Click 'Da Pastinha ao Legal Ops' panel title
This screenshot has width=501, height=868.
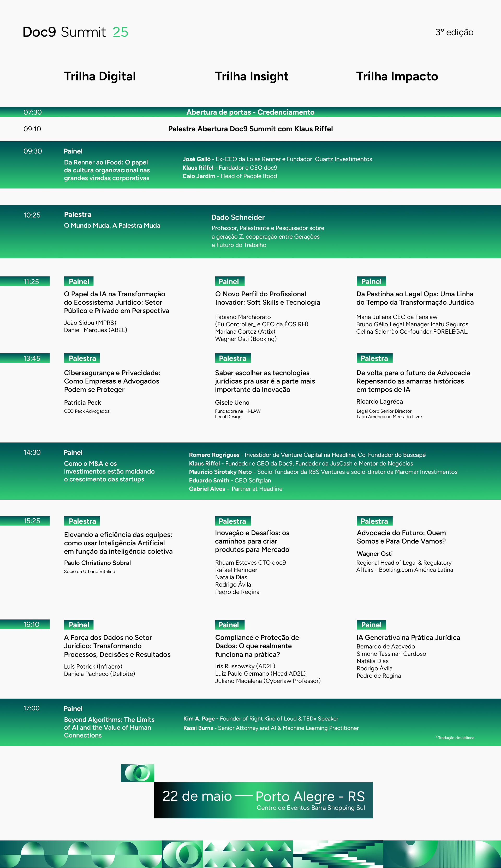tap(415, 298)
